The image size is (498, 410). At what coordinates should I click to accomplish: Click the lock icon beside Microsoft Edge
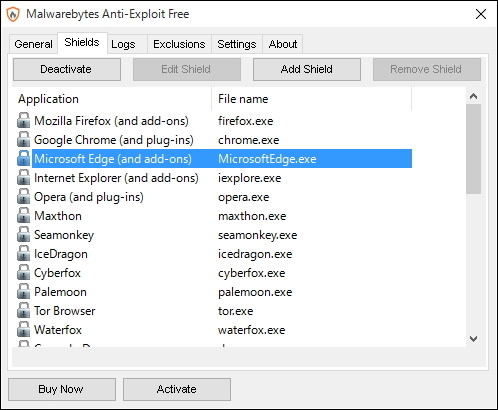pyautogui.click(x=23, y=158)
